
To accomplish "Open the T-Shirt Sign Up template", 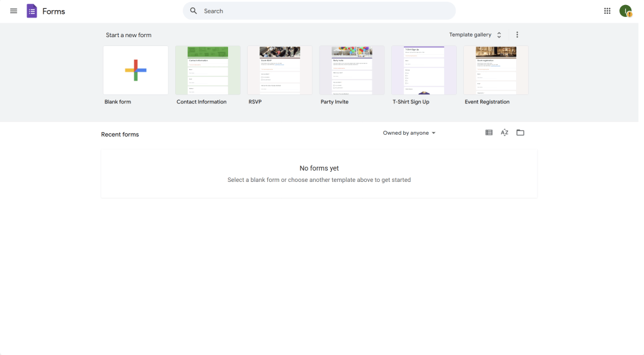I will (x=423, y=70).
